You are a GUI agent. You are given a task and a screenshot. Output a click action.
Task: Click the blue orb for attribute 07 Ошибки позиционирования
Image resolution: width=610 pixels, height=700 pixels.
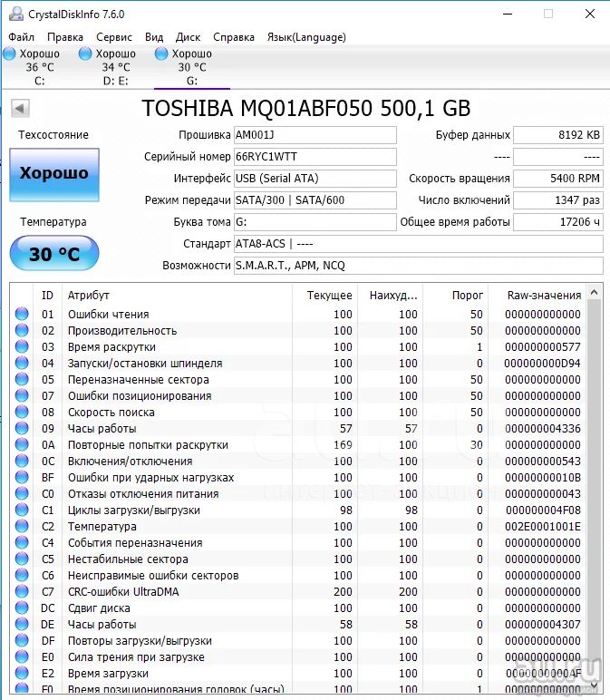pyautogui.click(x=22, y=395)
